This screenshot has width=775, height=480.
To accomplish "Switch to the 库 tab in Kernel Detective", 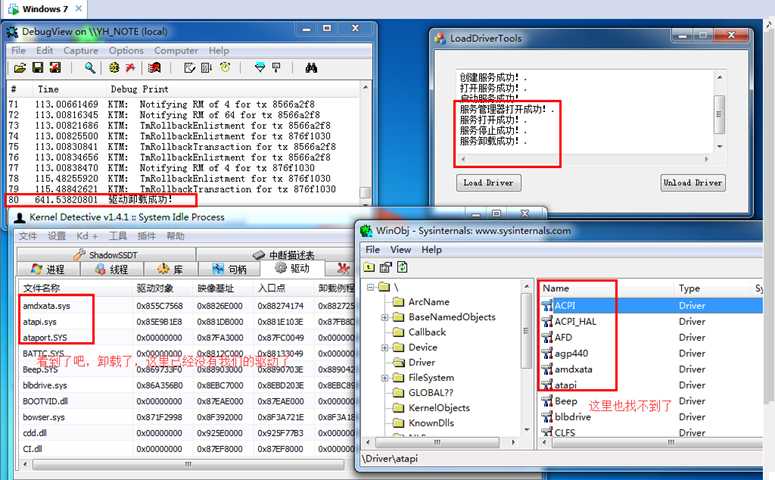I will 171,269.
